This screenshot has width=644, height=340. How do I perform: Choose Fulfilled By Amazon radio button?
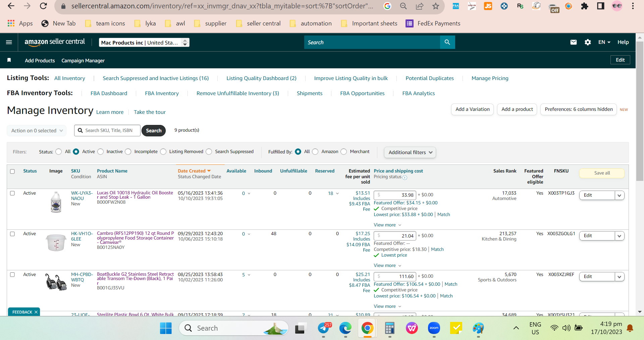click(x=315, y=152)
